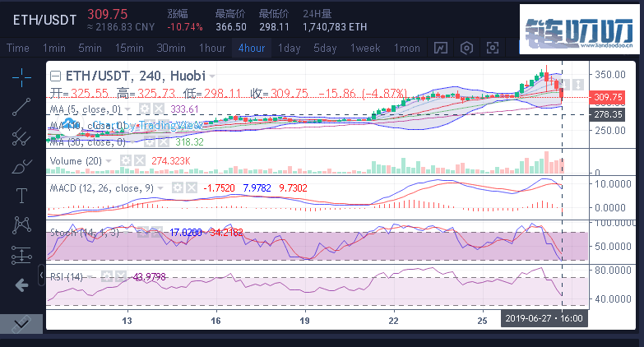Screen dimensions: 644x347
Task: Select the crosshair cursor tool
Action: pos(21,77)
